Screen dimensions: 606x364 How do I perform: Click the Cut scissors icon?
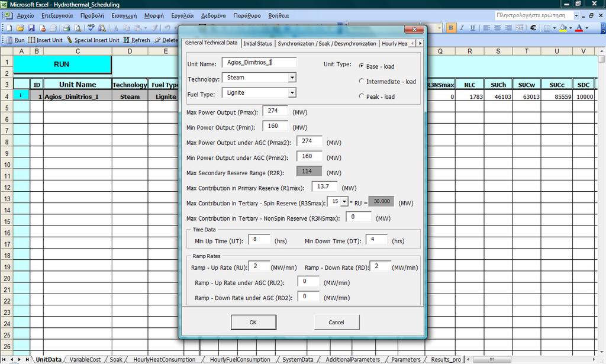click(115, 28)
